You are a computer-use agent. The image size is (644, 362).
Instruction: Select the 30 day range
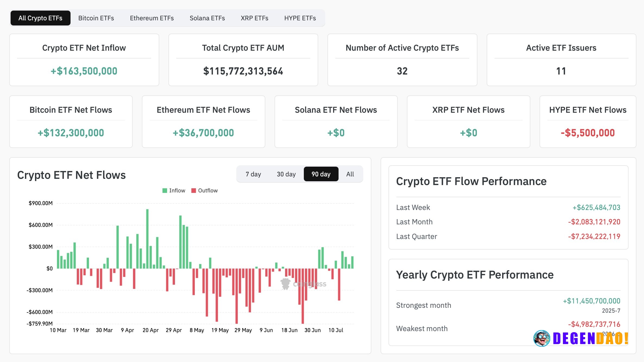click(286, 174)
